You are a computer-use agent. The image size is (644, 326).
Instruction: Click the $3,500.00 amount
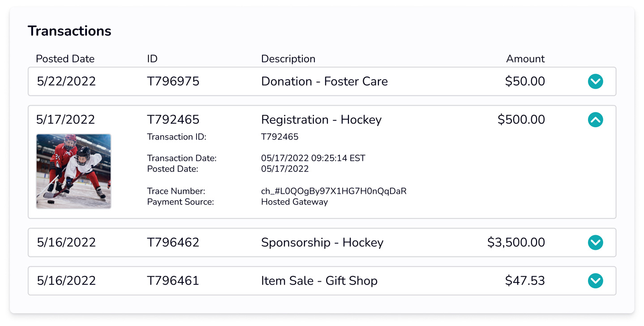[x=516, y=242]
